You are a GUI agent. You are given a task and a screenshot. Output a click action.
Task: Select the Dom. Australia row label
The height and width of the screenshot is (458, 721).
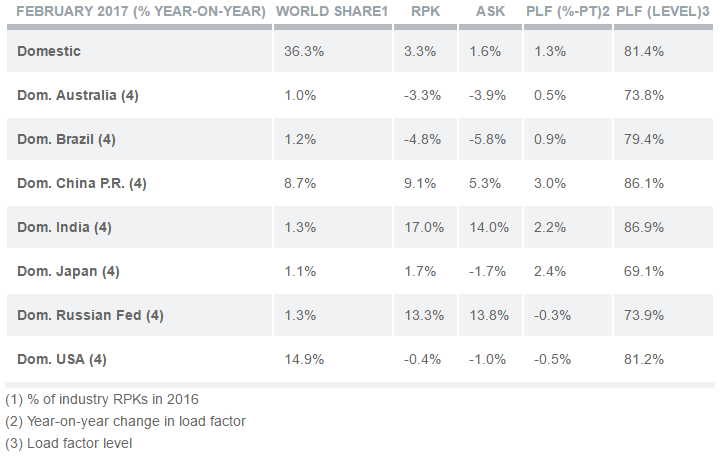click(78, 95)
